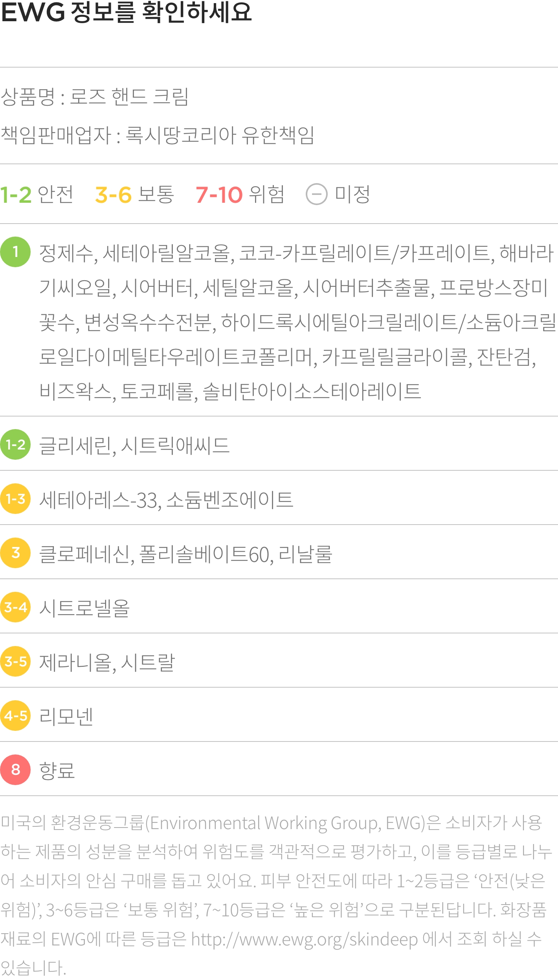Click the yellow 3-5 grade badge
Image resolution: width=558 pixels, height=980 pixels.
coord(15,661)
